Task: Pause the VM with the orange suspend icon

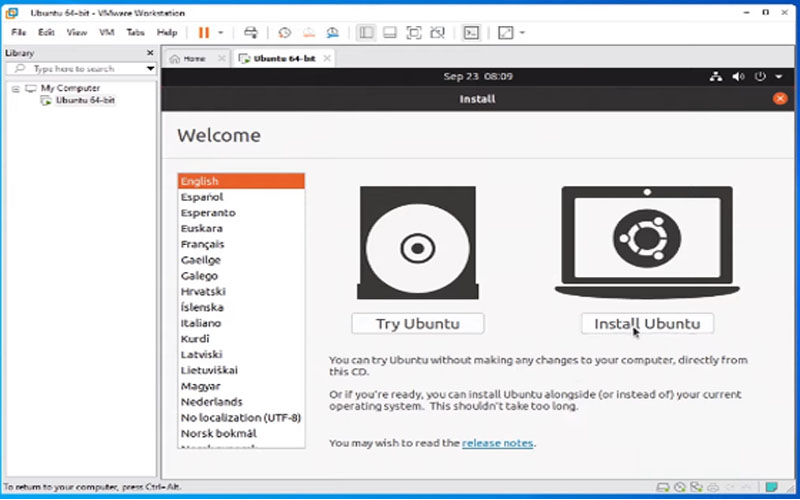Action: tap(204, 33)
